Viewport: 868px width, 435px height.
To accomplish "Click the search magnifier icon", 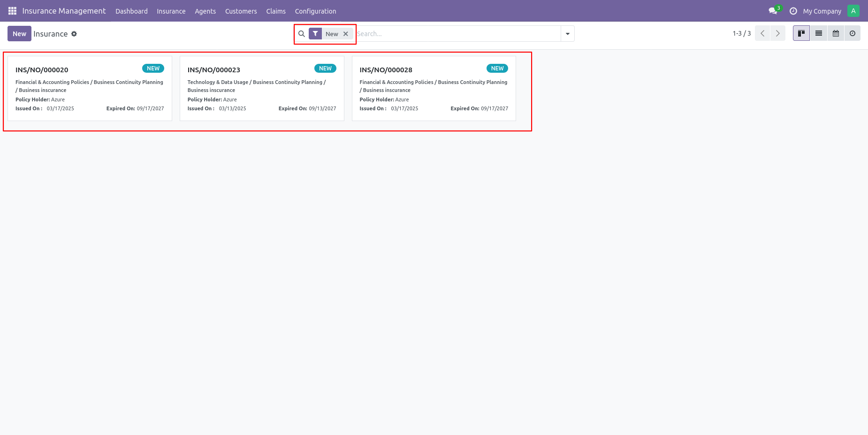I will pos(302,34).
